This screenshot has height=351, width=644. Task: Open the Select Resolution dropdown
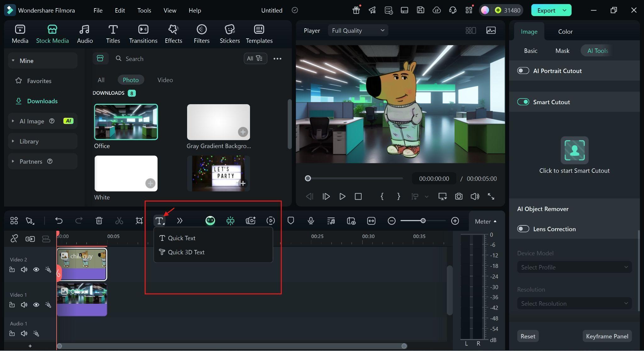[x=574, y=303]
